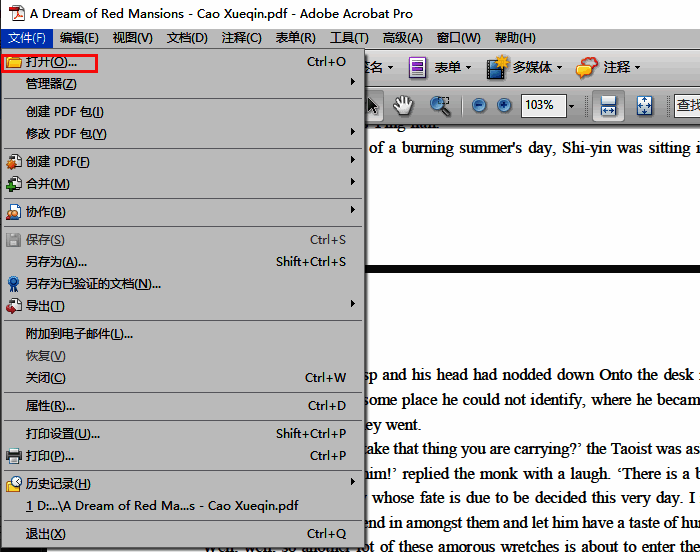Choose 打开(O)... from the File menu
Viewport: 700px width, 552px height.
[52, 62]
